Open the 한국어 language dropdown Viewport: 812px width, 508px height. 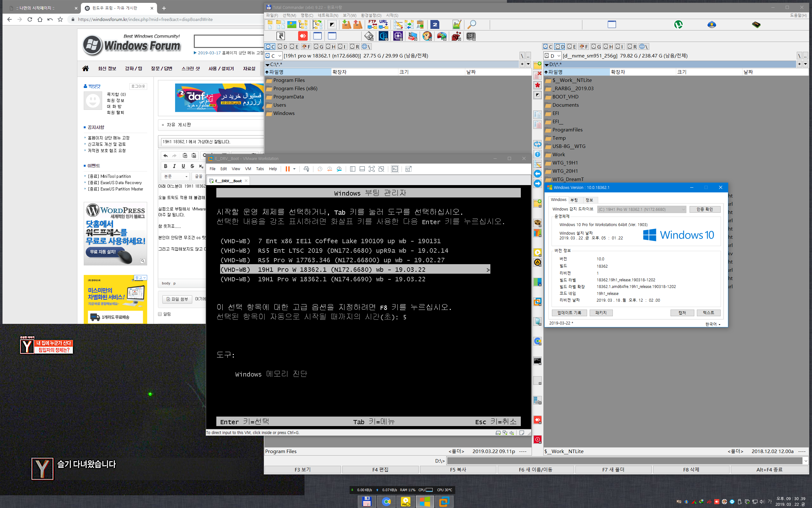(x=713, y=324)
